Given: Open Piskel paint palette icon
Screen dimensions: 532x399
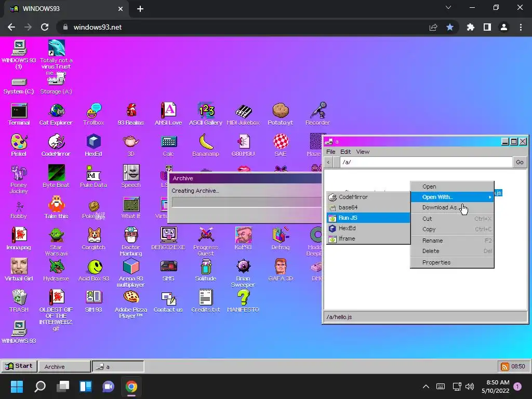Looking at the screenshot, I should point(19,145).
